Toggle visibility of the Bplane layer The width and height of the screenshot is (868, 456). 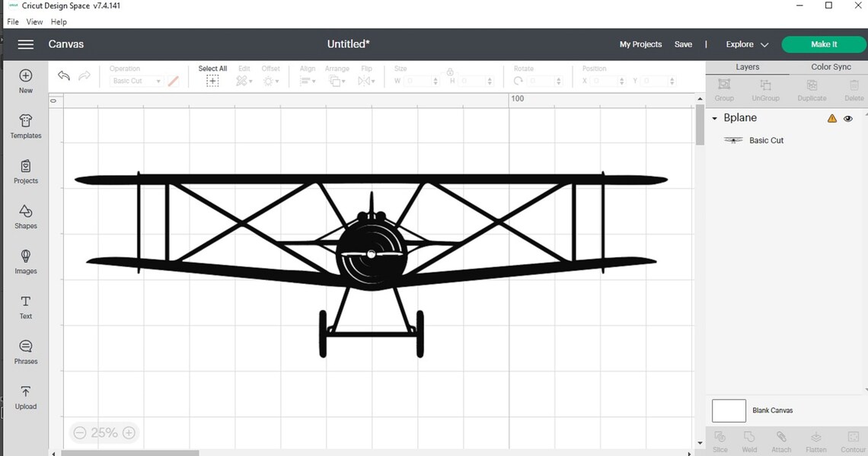coord(847,118)
